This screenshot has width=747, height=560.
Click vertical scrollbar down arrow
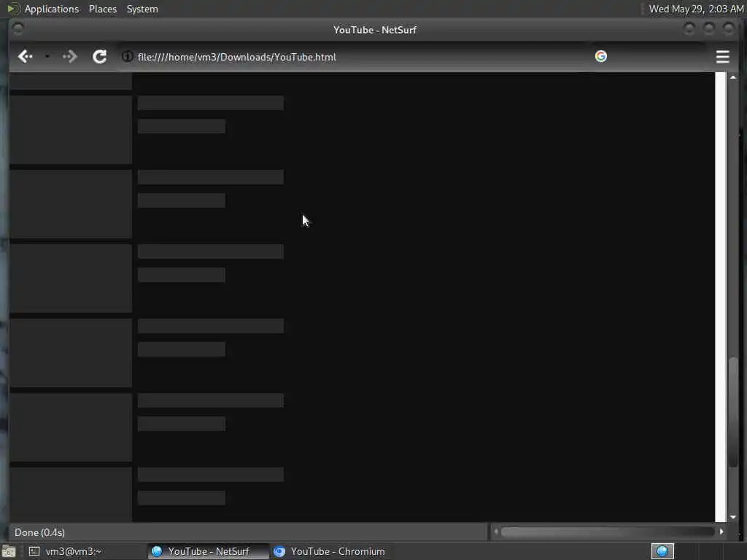point(733,517)
